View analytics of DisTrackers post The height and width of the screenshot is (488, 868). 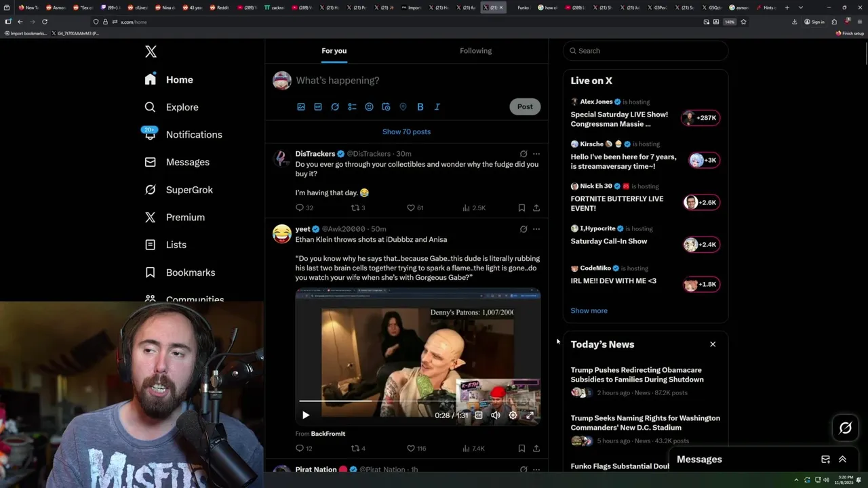coord(474,208)
